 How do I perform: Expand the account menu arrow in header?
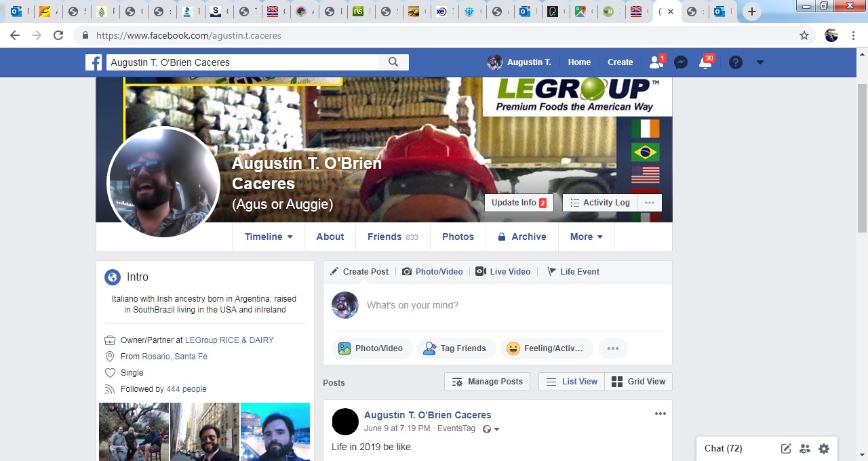760,62
